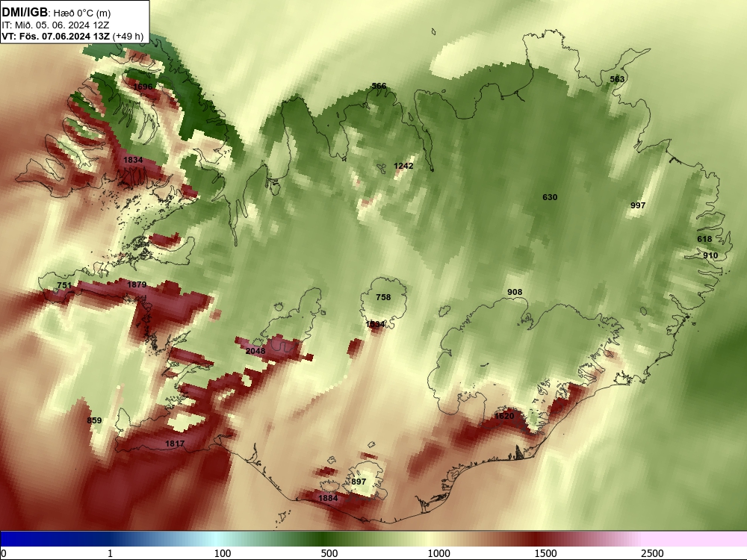747x560 pixels.
Task: Click the 100 mark on color scale
Action: pyautogui.click(x=223, y=553)
